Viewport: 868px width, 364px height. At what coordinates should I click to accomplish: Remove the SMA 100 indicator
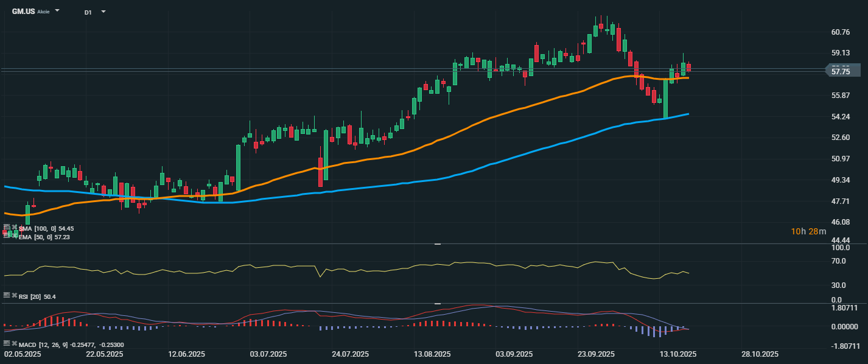14,227
